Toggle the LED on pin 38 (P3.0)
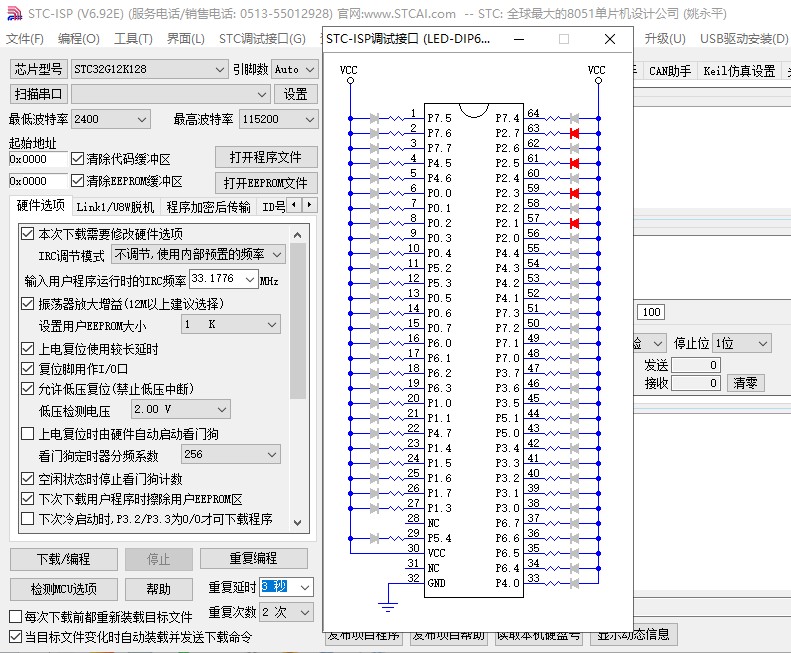791x653 pixels. coord(574,508)
